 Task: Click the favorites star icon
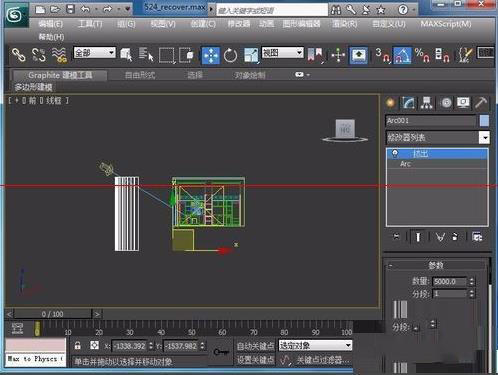click(381, 10)
